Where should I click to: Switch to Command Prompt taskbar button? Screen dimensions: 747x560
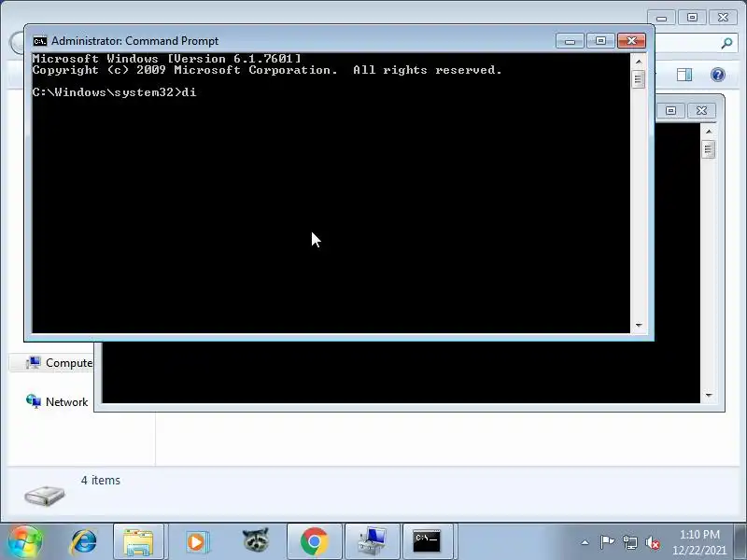click(427, 542)
